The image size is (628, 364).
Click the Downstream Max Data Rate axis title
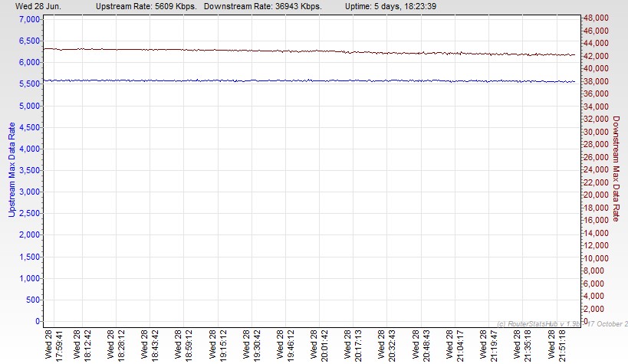tap(616, 169)
